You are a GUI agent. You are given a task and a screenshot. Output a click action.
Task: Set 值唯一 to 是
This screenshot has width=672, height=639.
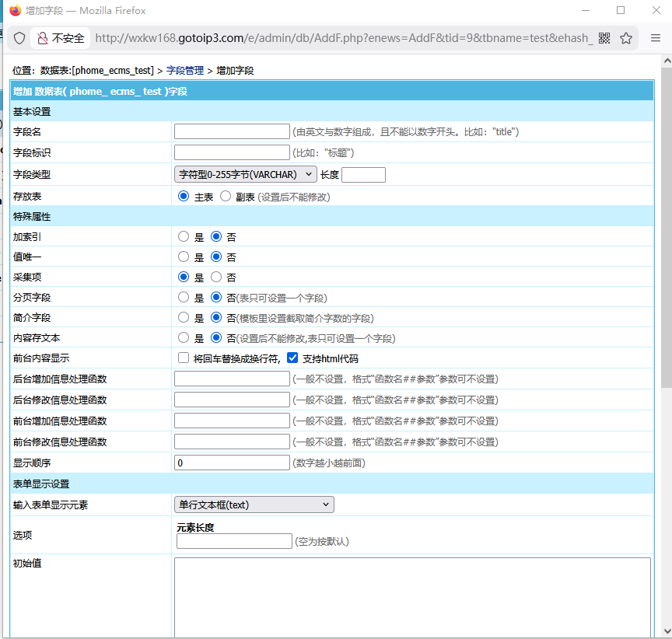(x=184, y=257)
